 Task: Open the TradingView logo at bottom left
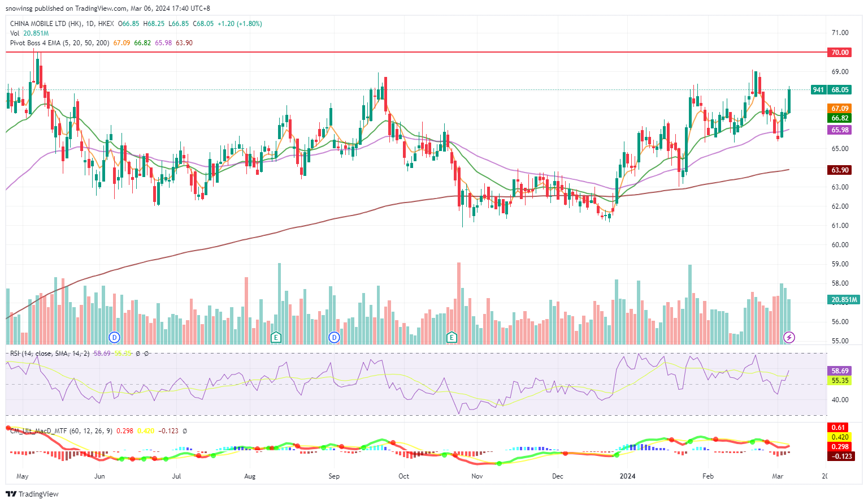[33, 494]
